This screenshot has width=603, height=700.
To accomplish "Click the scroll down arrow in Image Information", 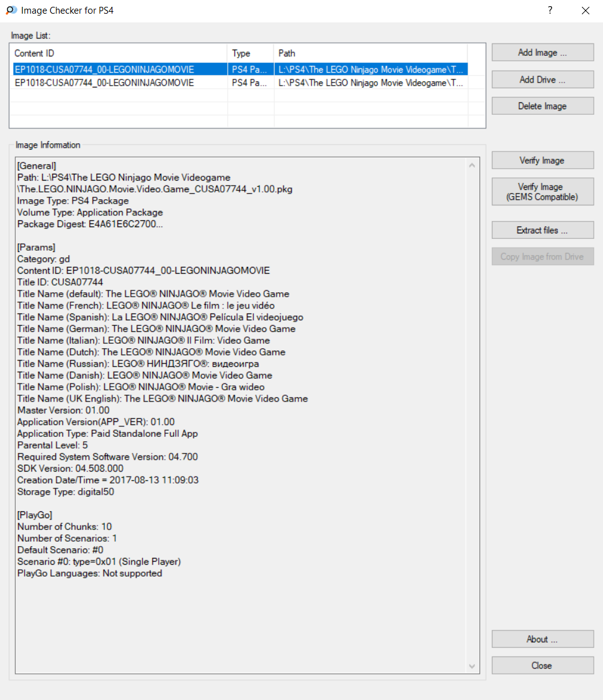I will 471,666.
